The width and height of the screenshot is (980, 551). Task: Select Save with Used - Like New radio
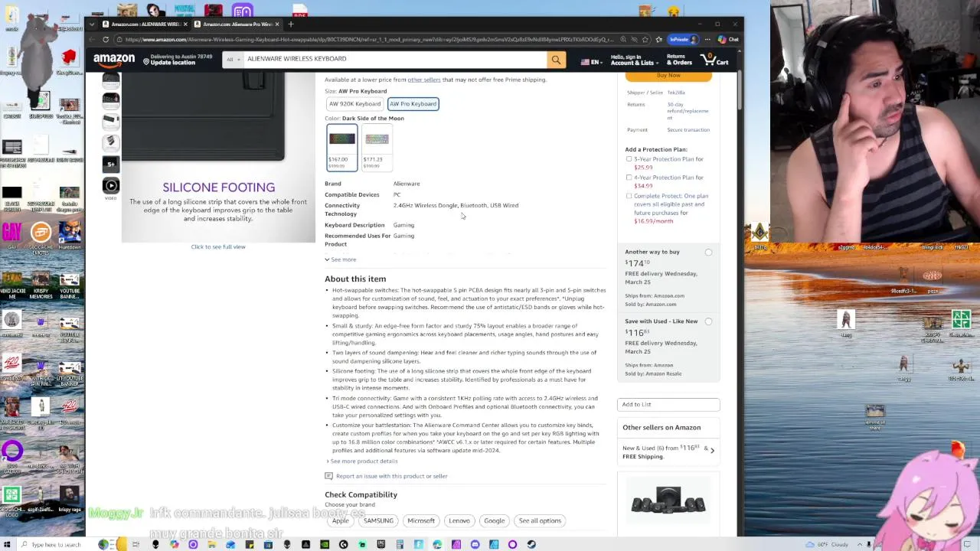[708, 322]
